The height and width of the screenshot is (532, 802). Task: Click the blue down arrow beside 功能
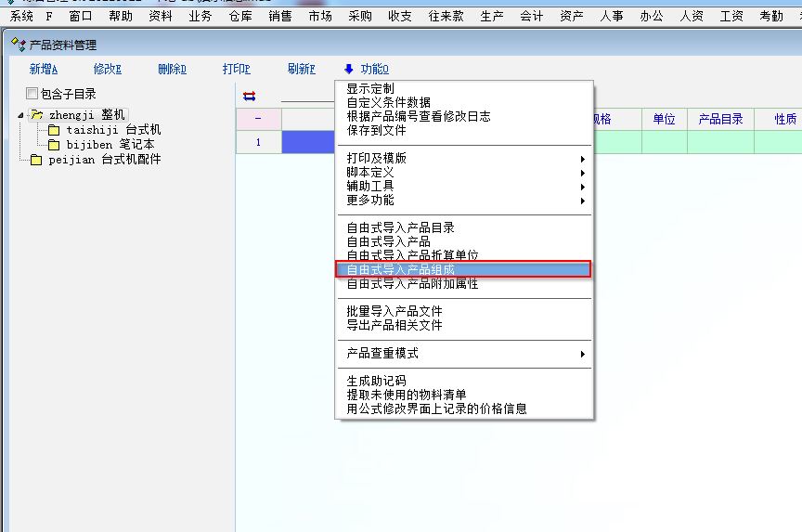pyautogui.click(x=348, y=69)
